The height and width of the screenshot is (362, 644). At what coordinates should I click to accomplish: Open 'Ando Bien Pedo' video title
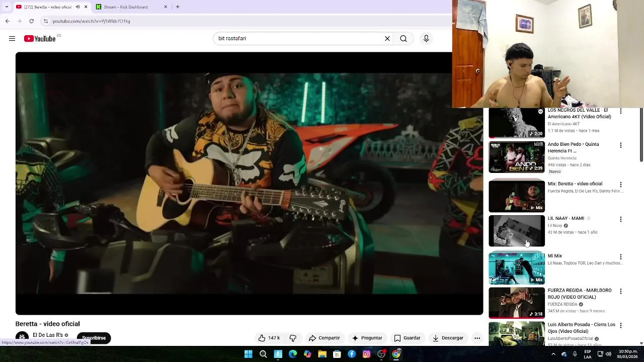pyautogui.click(x=573, y=147)
